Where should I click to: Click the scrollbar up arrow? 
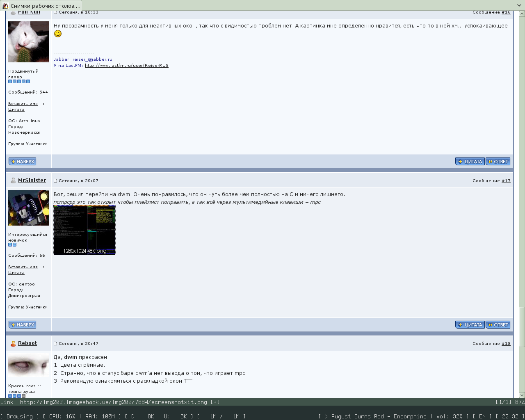click(522, 14)
